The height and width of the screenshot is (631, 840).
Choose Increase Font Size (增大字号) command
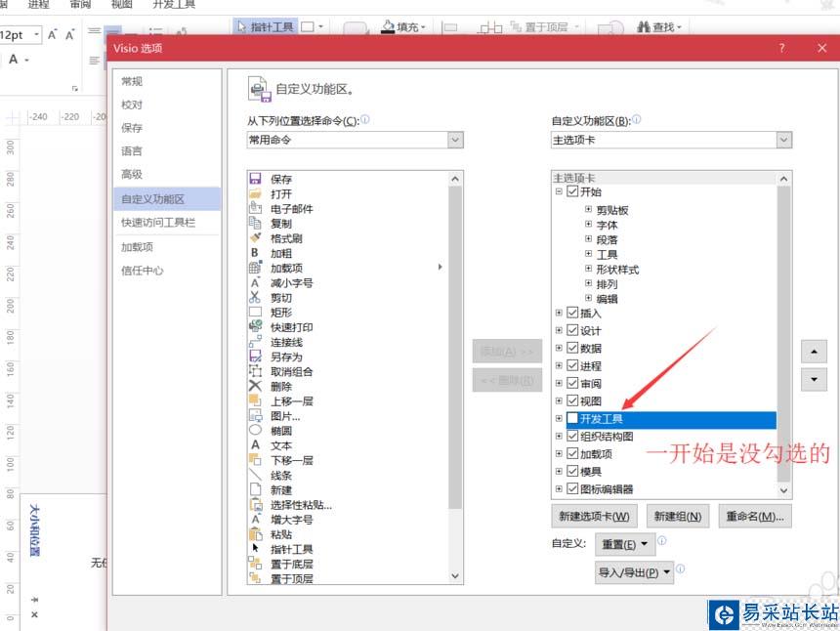pos(291,520)
